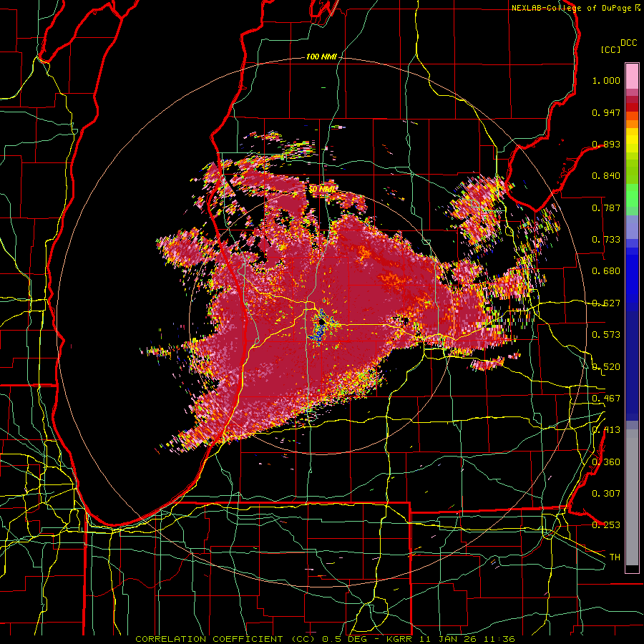The image size is (644, 644).
Task: Click the bright green segment of the color bar
Action: pyautogui.click(x=632, y=195)
